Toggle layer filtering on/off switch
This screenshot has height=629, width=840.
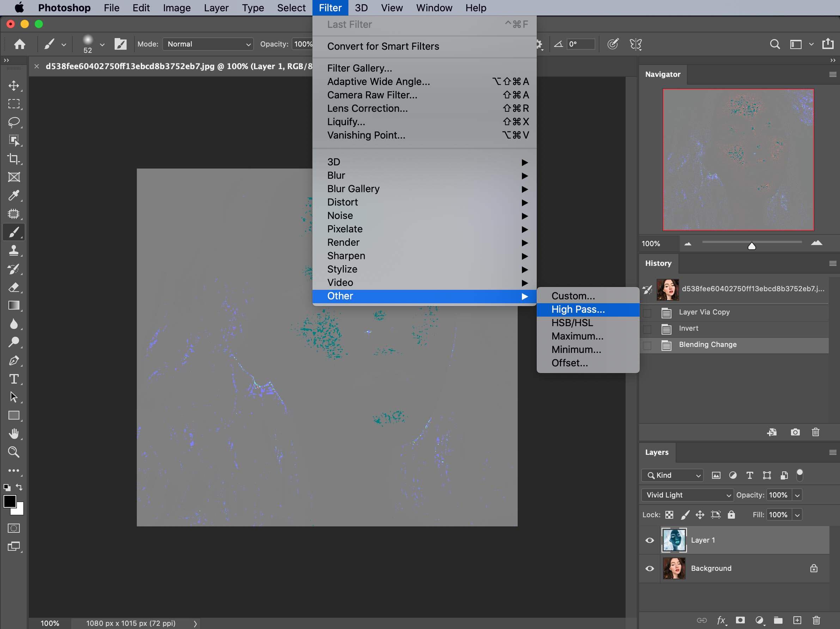click(x=800, y=475)
